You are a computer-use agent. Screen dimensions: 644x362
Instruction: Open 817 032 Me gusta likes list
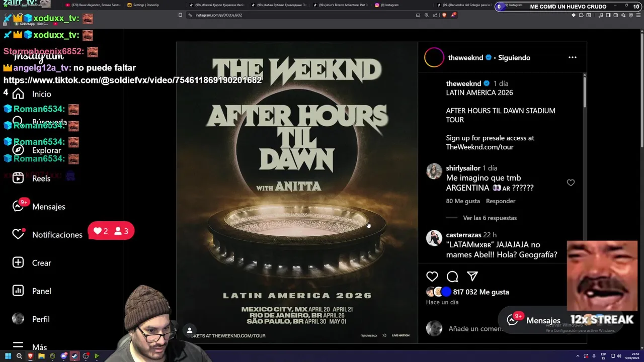[481, 292]
